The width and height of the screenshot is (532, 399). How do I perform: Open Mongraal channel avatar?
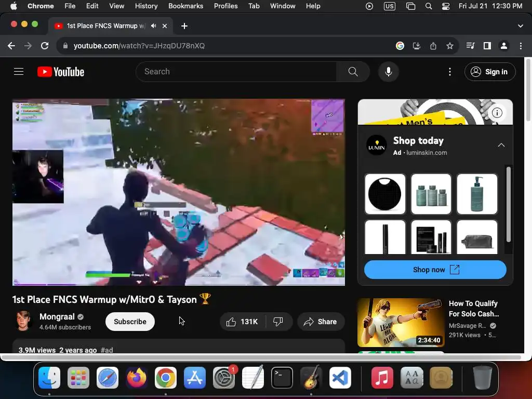point(23,321)
